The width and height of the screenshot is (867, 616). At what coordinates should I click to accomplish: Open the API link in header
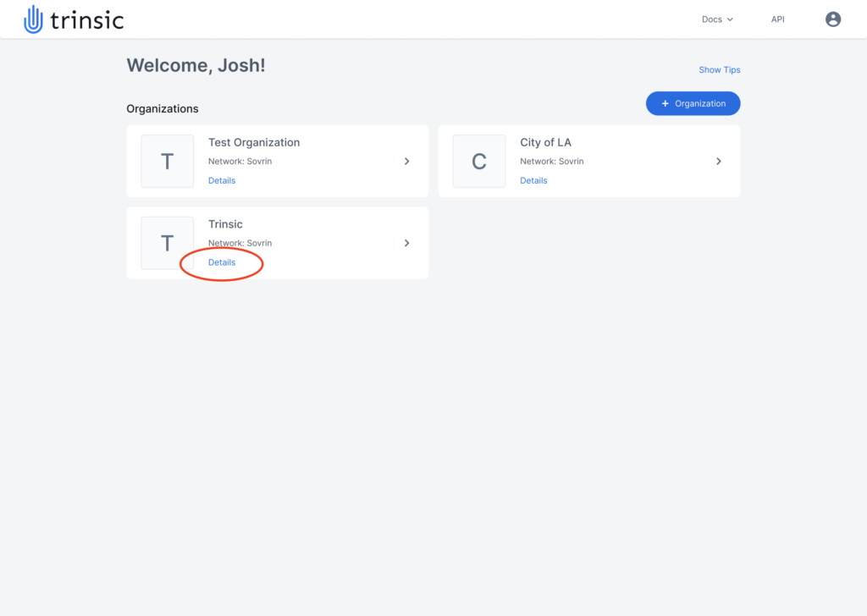click(777, 19)
